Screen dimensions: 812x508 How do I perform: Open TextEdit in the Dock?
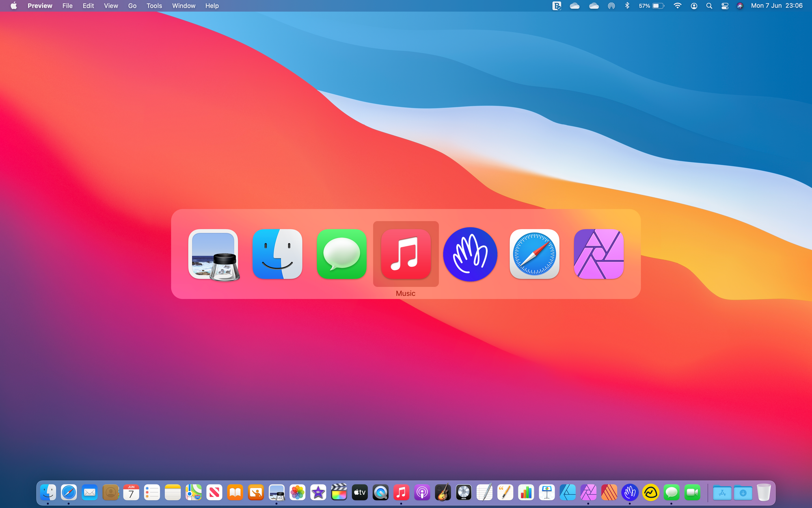click(x=484, y=493)
